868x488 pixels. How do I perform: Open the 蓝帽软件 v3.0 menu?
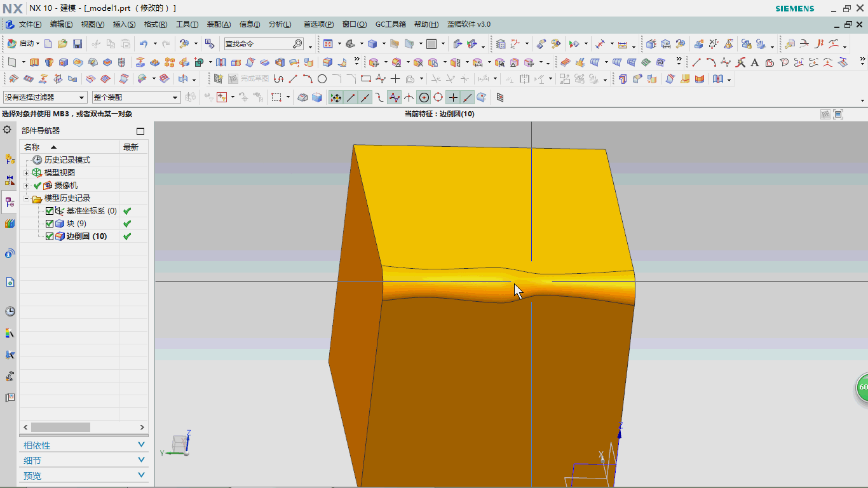pos(468,24)
